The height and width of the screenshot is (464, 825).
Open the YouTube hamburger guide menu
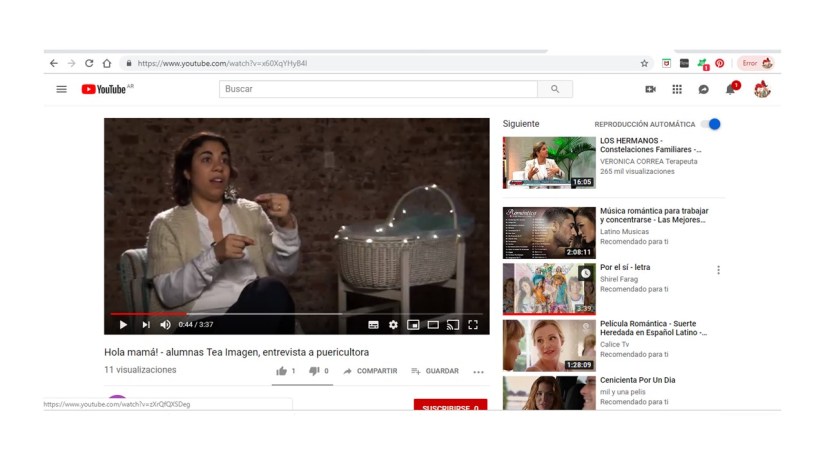pyautogui.click(x=62, y=89)
